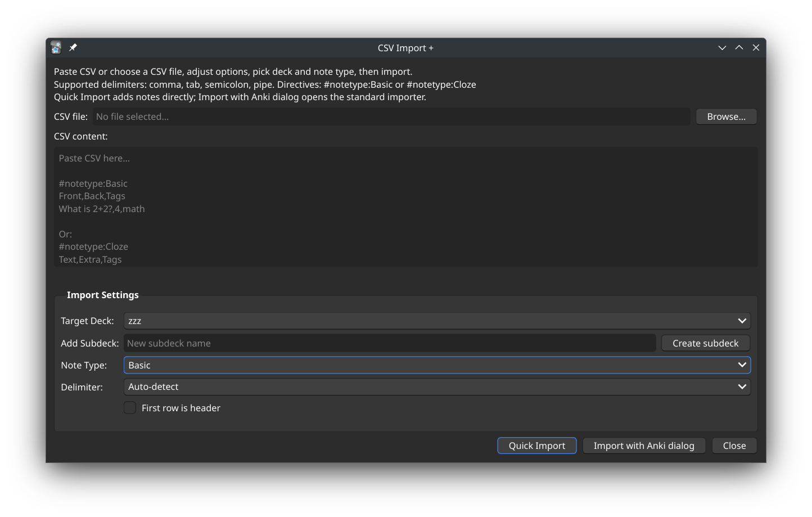Click Browse to choose a CSV file

(726, 116)
